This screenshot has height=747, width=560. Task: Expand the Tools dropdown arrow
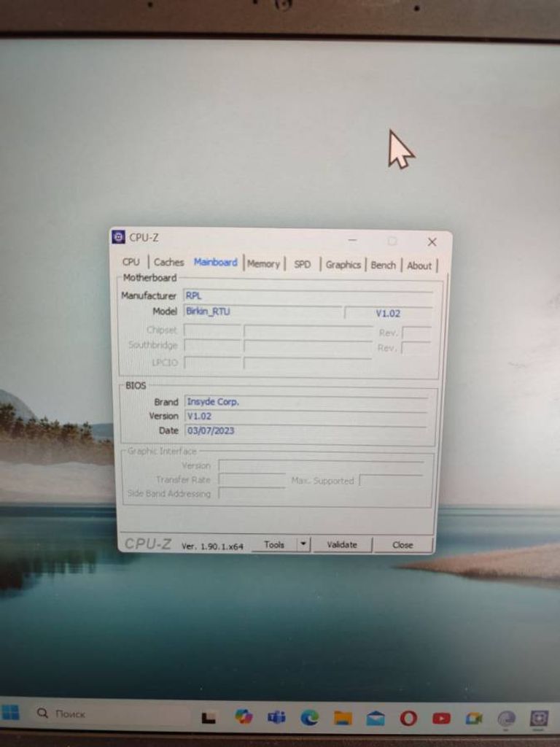304,544
